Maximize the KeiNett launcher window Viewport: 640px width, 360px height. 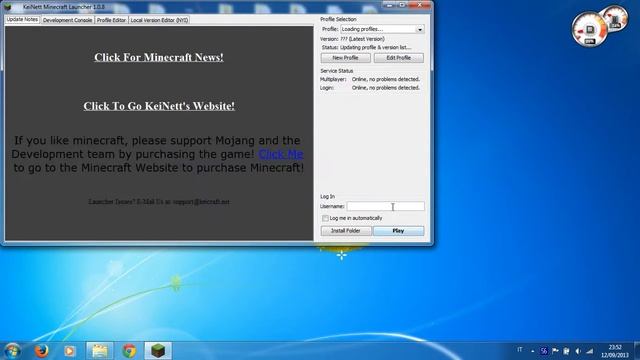click(x=402, y=4)
